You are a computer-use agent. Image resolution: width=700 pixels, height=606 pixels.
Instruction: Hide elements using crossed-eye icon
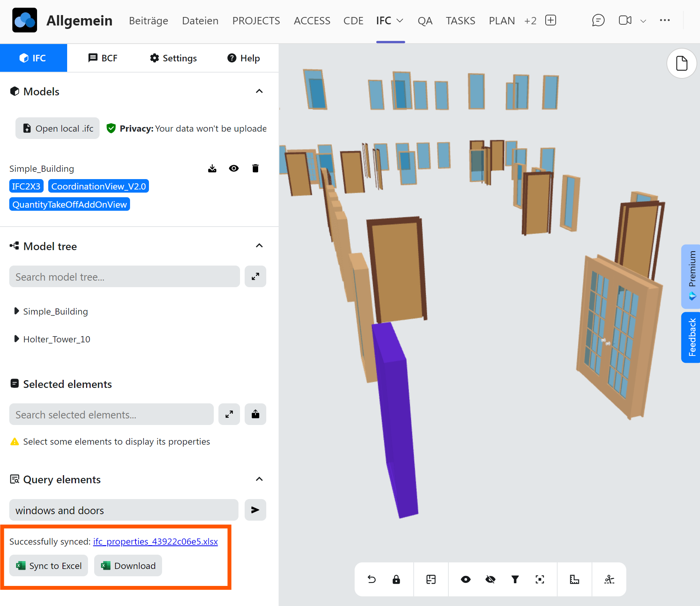tap(490, 579)
